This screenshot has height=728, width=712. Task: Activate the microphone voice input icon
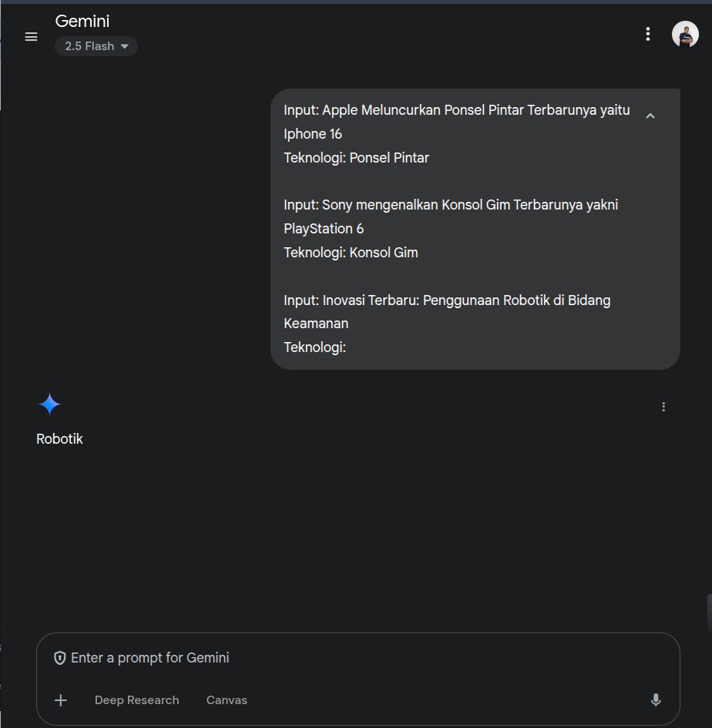click(656, 699)
